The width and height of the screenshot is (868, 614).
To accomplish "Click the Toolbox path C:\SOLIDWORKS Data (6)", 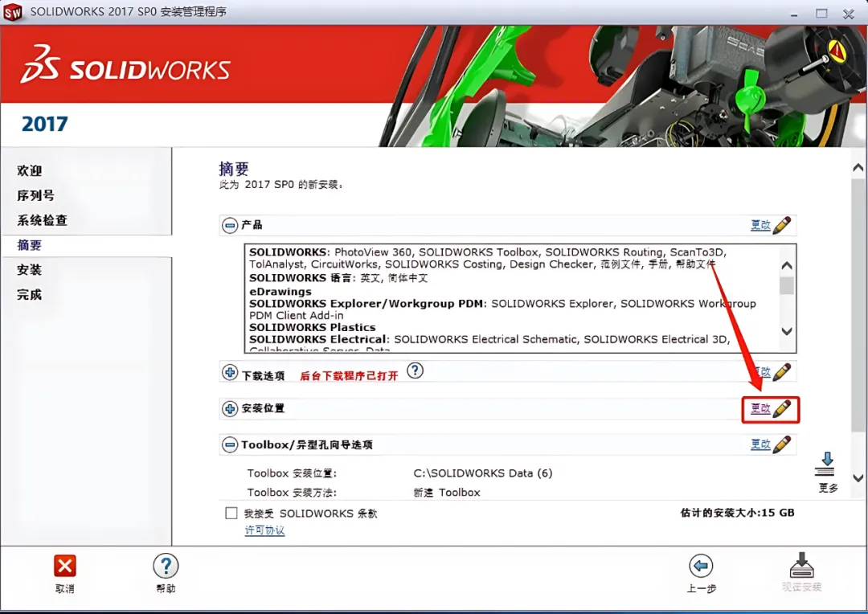I will [x=483, y=473].
